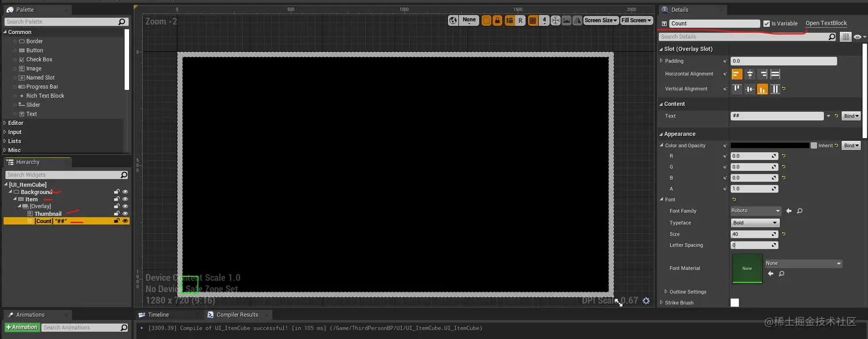Set horizontal alignment to right
This screenshot has width=868, height=339.
[762, 74]
